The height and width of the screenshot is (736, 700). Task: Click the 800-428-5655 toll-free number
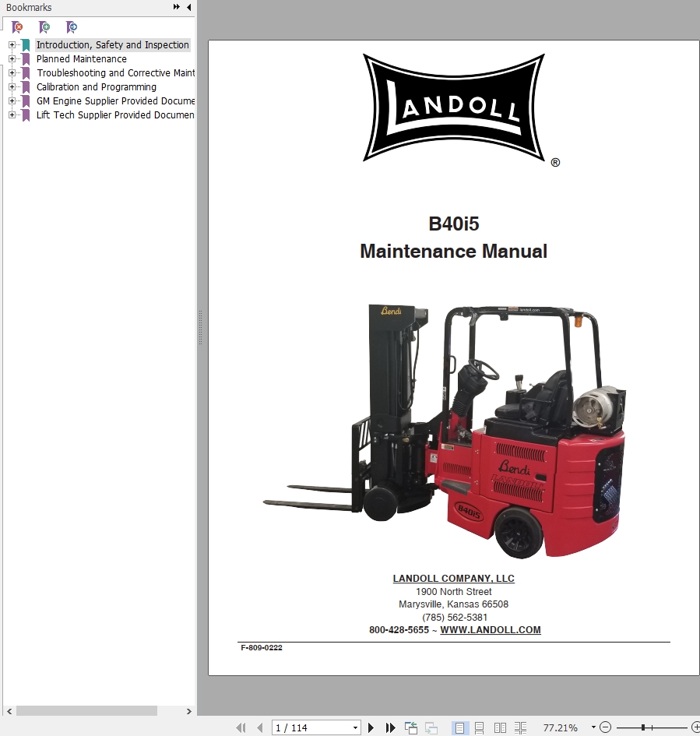coord(399,630)
